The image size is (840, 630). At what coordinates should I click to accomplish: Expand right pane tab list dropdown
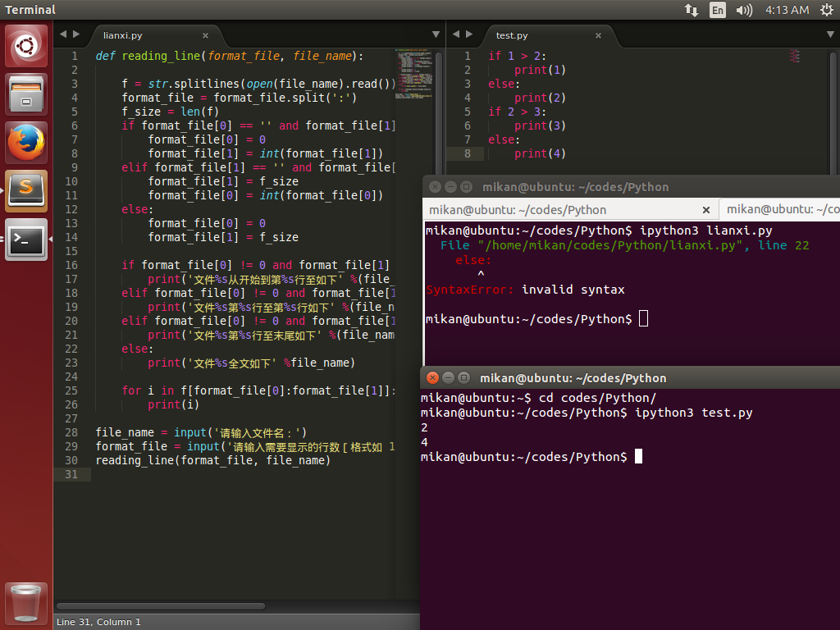(x=829, y=34)
